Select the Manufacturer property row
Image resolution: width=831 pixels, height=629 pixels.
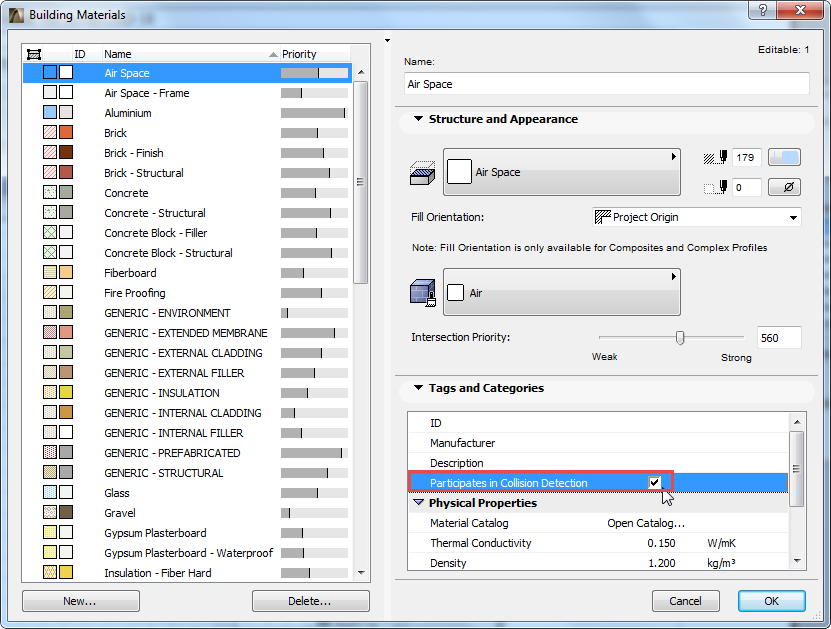pyautogui.click(x=598, y=442)
